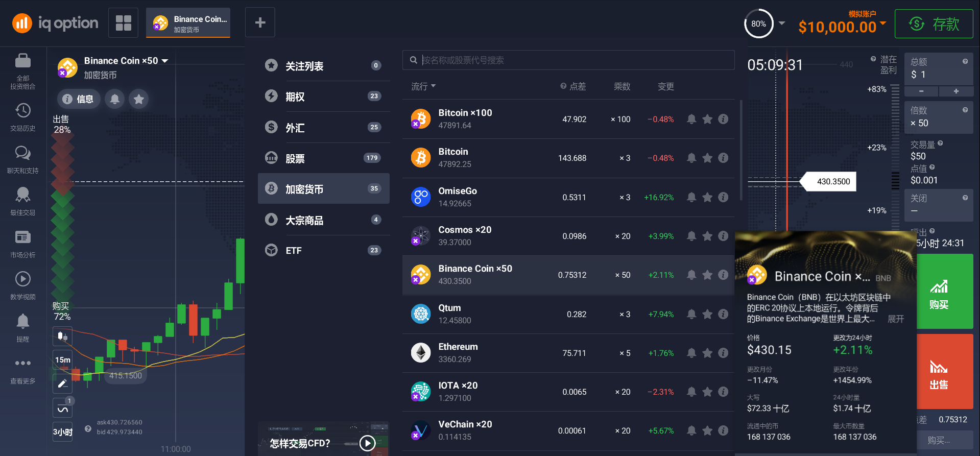Open the trading history clock icon

point(22,110)
